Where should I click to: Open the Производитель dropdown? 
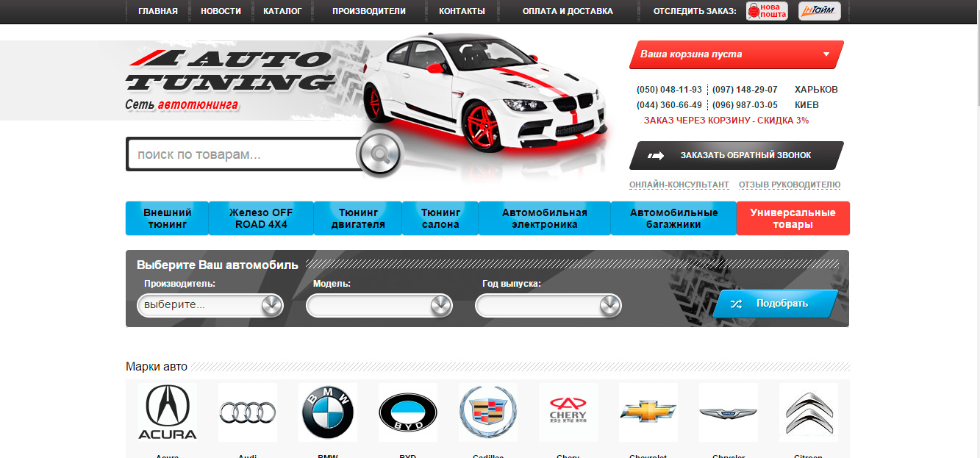pos(210,304)
